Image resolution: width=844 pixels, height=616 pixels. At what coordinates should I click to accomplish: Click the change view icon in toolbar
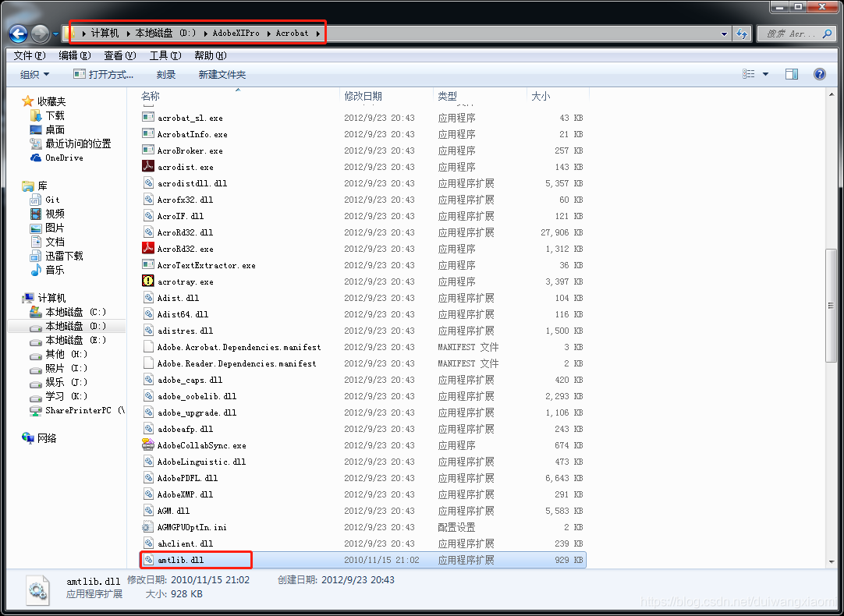coord(749,74)
